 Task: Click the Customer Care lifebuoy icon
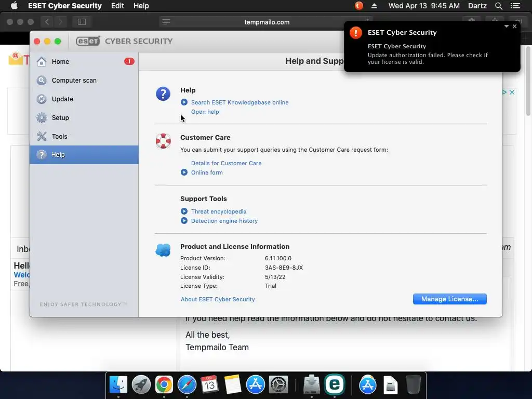pos(163,141)
